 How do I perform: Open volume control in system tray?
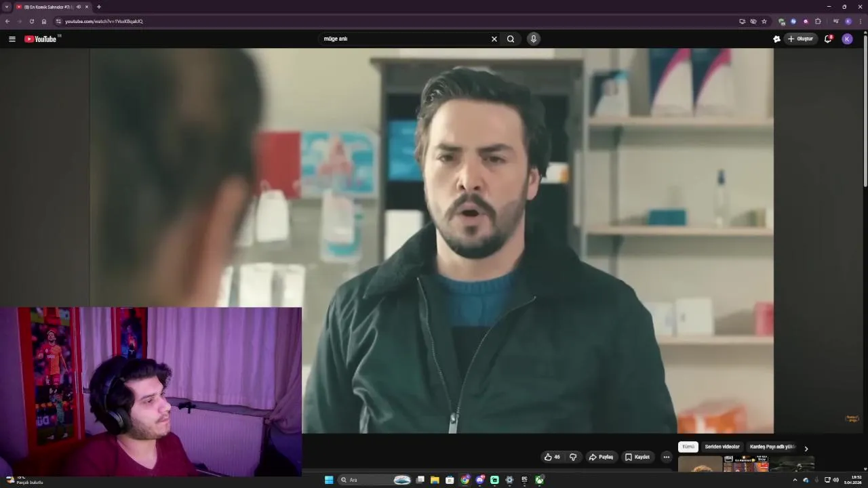835,480
